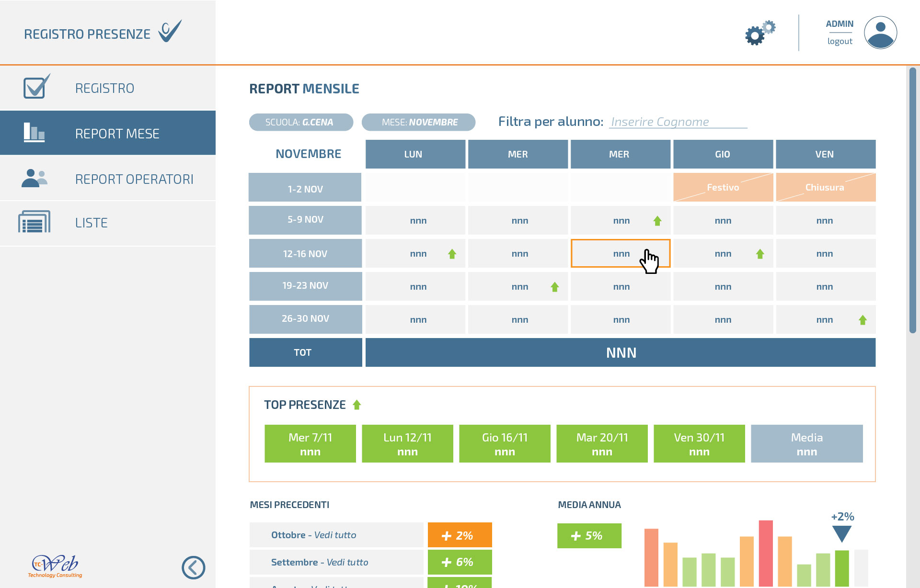This screenshot has width=920, height=588.
Task: Open the Lun 12/11 top presence tile
Action: 407,443
